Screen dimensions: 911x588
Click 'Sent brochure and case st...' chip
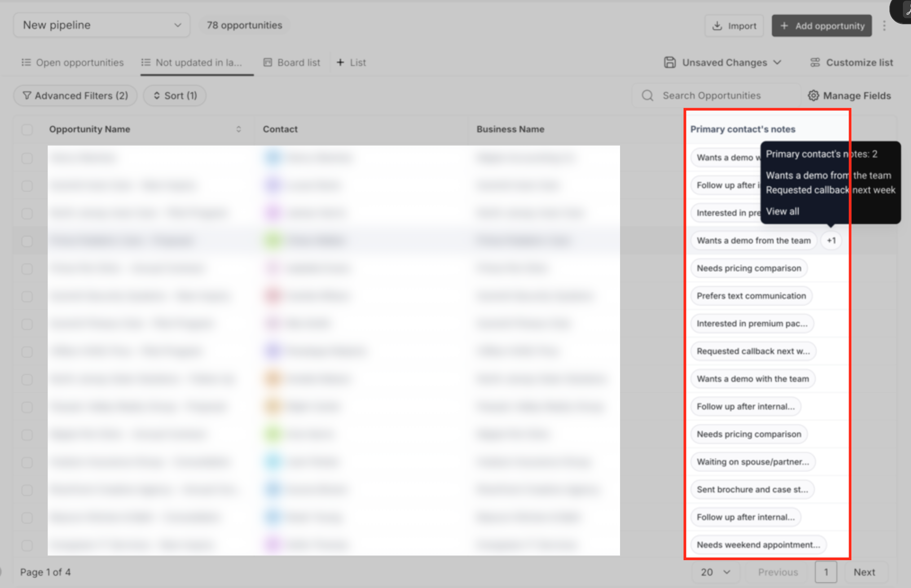(753, 490)
